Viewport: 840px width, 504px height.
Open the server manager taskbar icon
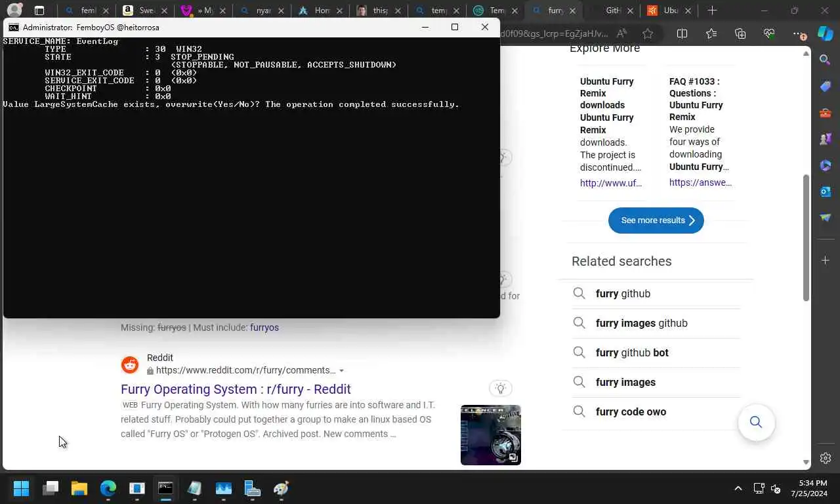(x=253, y=488)
